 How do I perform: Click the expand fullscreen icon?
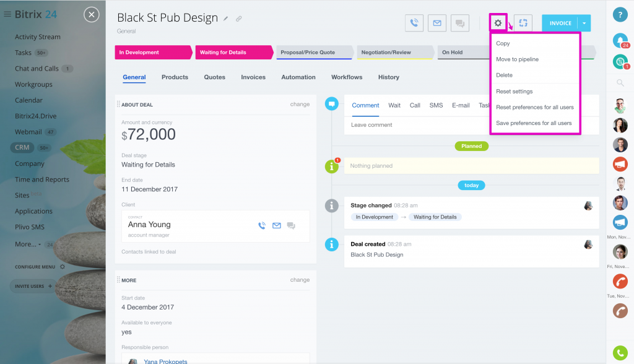click(x=523, y=23)
